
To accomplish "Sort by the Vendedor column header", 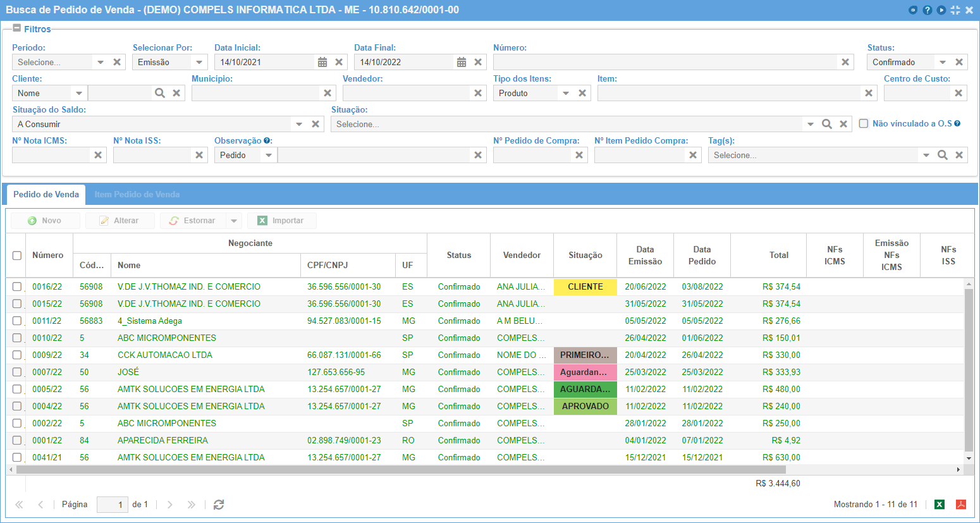I will (x=522, y=255).
